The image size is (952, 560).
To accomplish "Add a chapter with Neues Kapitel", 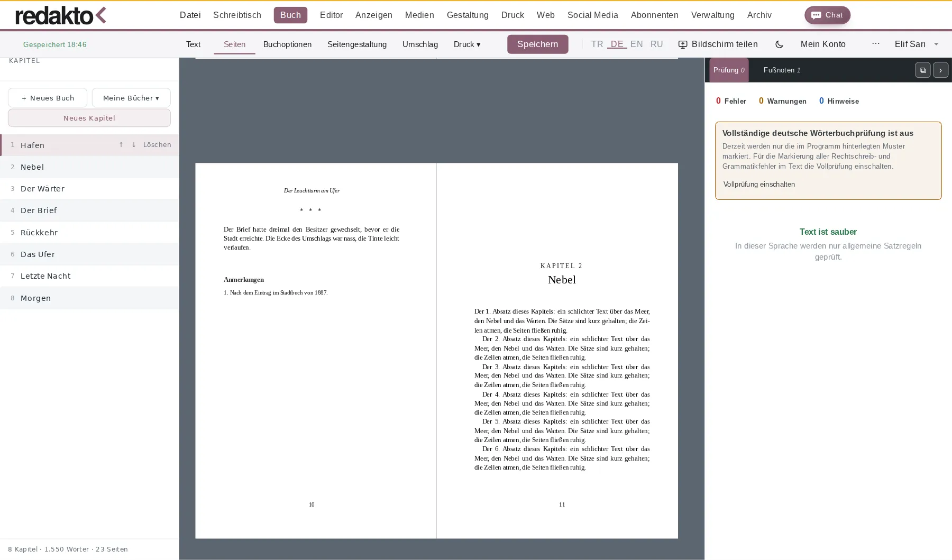I will coord(89,118).
